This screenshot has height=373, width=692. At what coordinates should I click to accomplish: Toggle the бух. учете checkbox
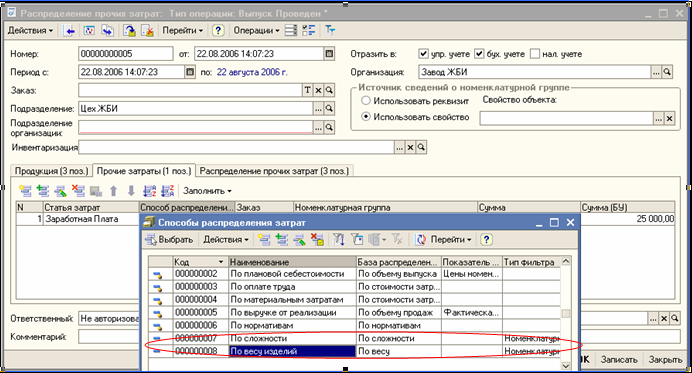tap(479, 54)
